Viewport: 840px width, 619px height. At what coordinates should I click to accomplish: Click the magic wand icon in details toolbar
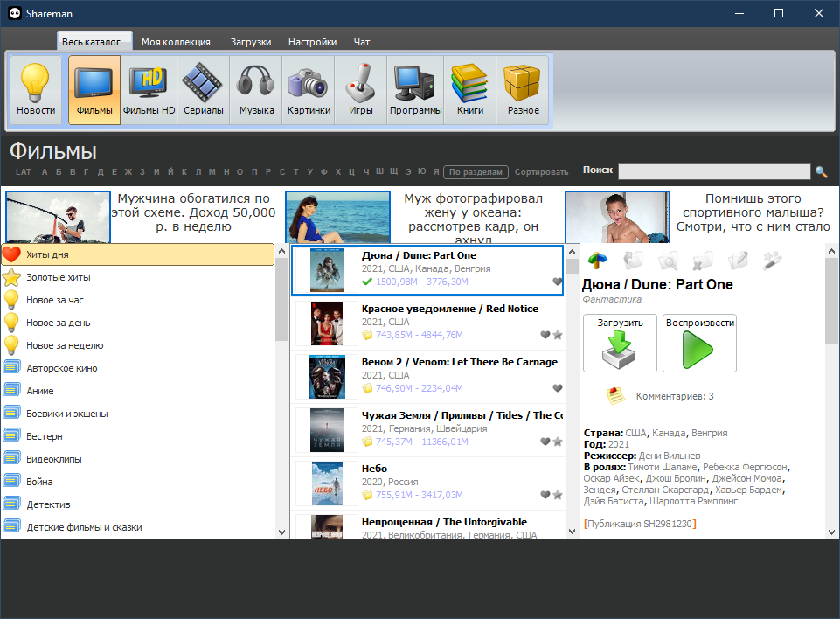click(x=772, y=261)
